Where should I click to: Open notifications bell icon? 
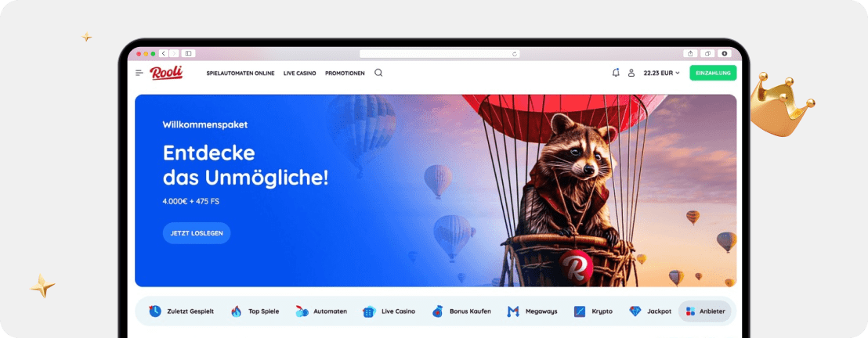pyautogui.click(x=615, y=73)
